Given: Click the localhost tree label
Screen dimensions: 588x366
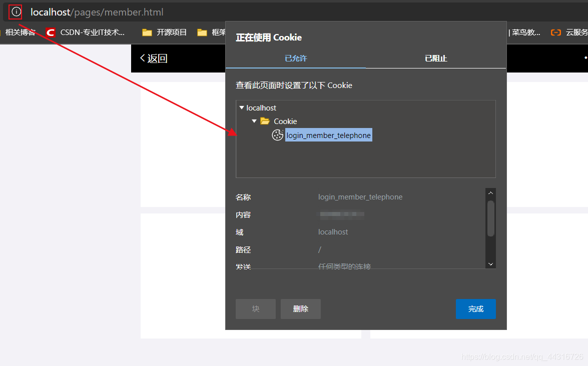Looking at the screenshot, I should pos(261,108).
